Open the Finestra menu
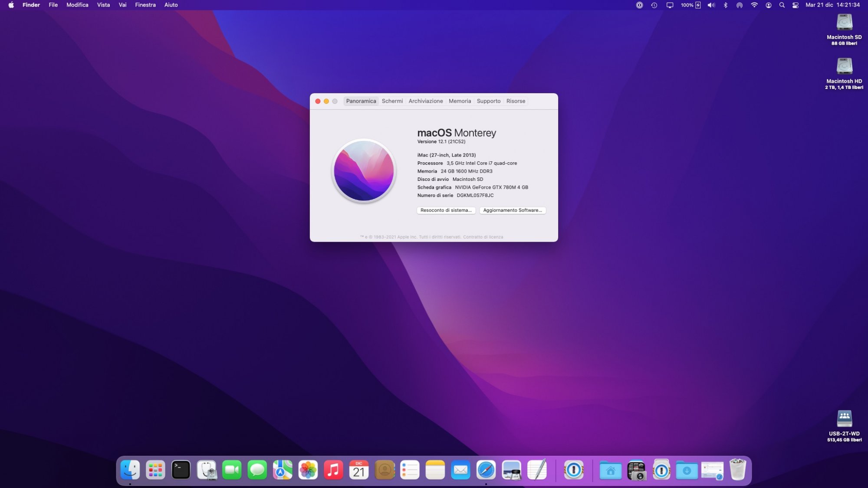The image size is (868, 488). click(x=145, y=5)
